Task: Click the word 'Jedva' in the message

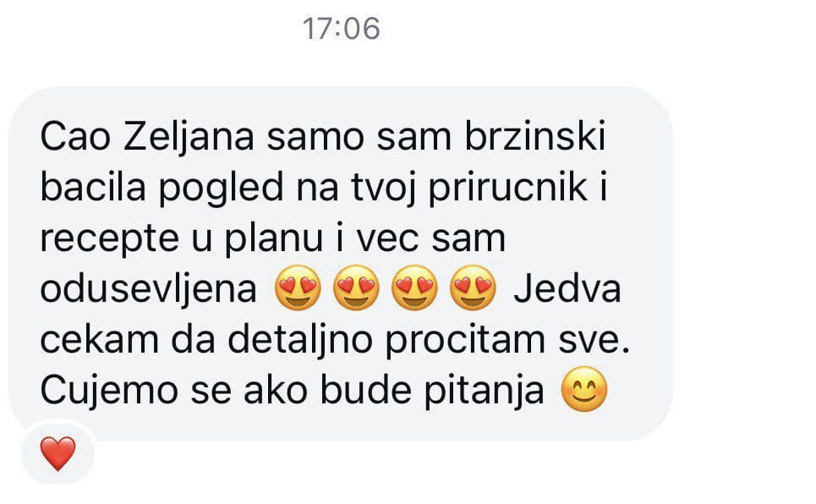Action: tap(567, 289)
